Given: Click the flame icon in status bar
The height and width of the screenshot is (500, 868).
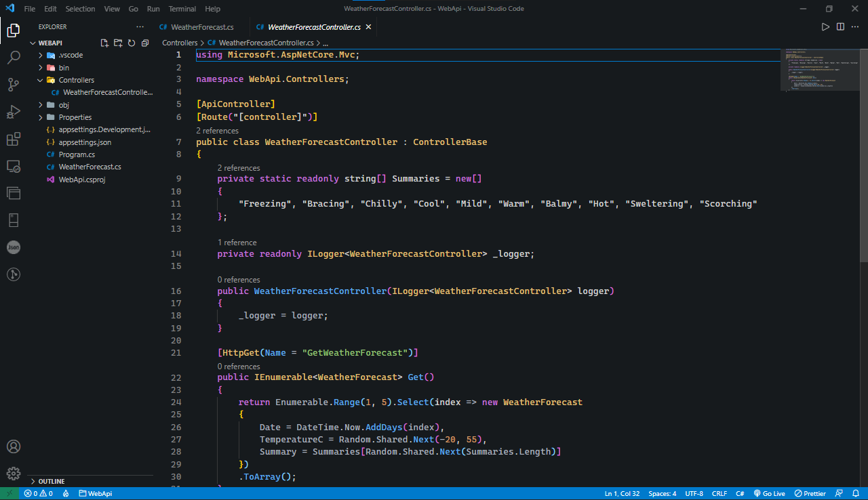Looking at the screenshot, I should tap(66, 493).
